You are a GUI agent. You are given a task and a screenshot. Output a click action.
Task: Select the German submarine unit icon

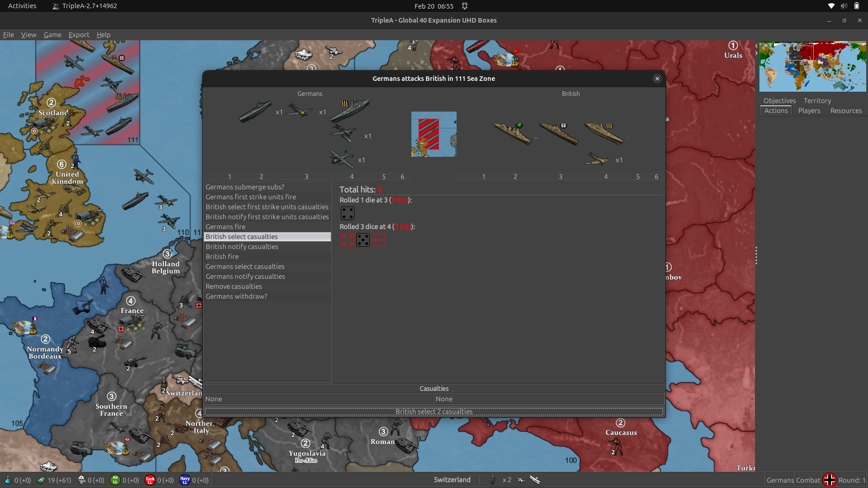255,112
